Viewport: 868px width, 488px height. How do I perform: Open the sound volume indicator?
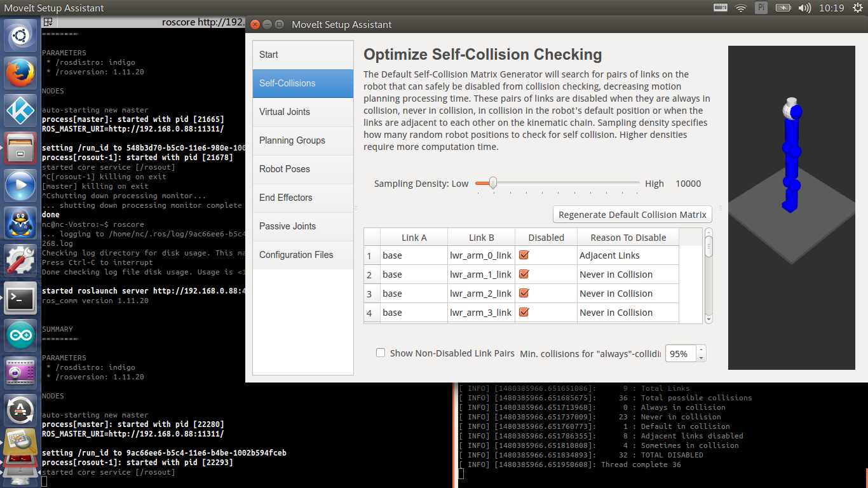(x=804, y=8)
